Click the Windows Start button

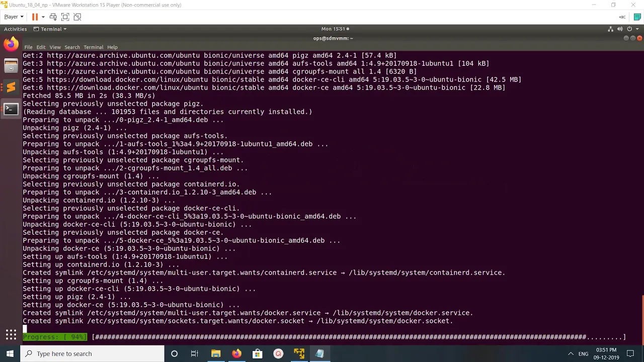click(x=10, y=353)
